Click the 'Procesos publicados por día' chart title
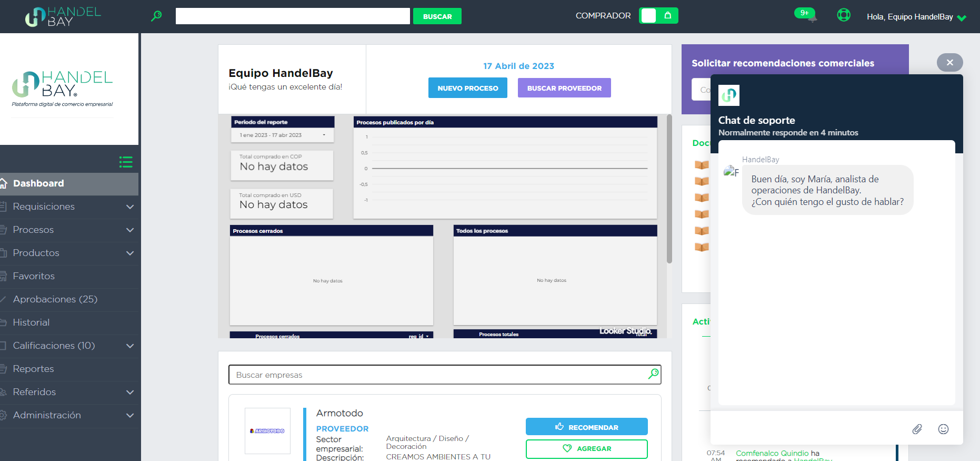The height and width of the screenshot is (461, 980). coord(395,122)
